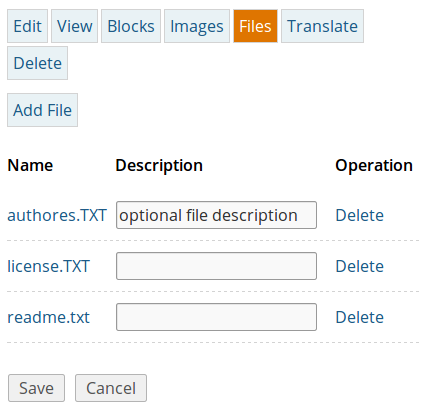Click the Description column header
Image resolution: width=425 pixels, height=409 pixels.
click(159, 165)
